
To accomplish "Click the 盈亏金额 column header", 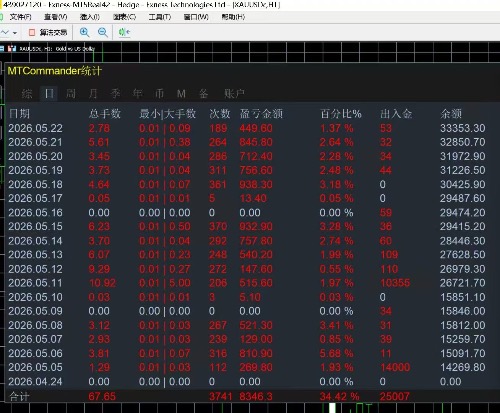I will click(261, 114).
